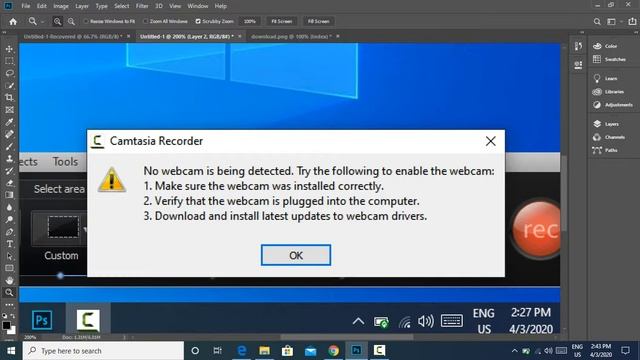This screenshot has width=640, height=360.
Task: Choose Zoom In mode in options bar
Action: click(x=58, y=22)
